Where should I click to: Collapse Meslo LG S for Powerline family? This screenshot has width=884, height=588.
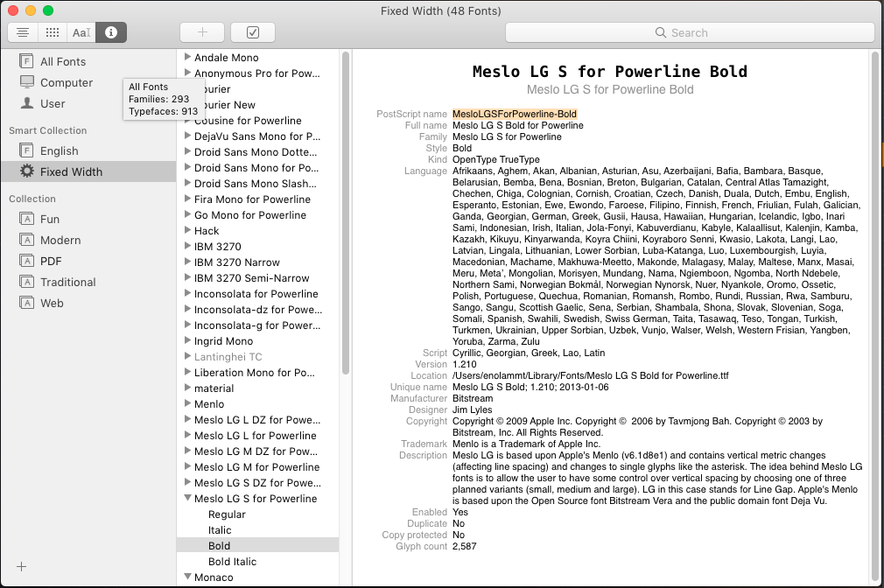point(187,498)
